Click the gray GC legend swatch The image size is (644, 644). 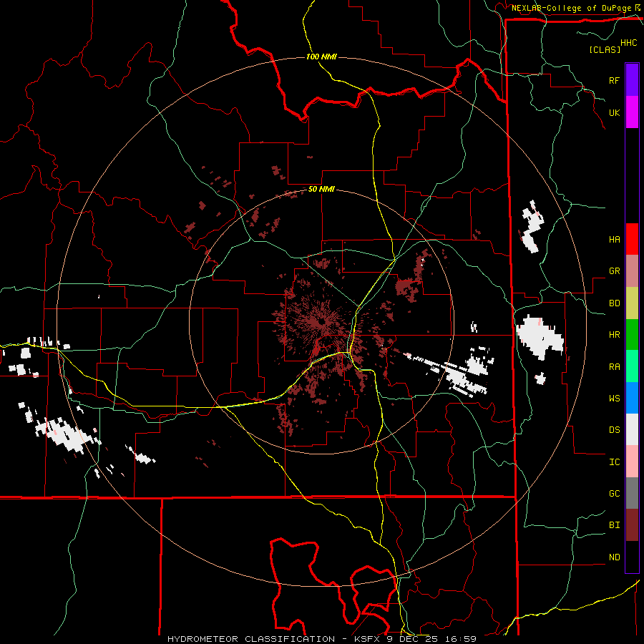pos(632,493)
